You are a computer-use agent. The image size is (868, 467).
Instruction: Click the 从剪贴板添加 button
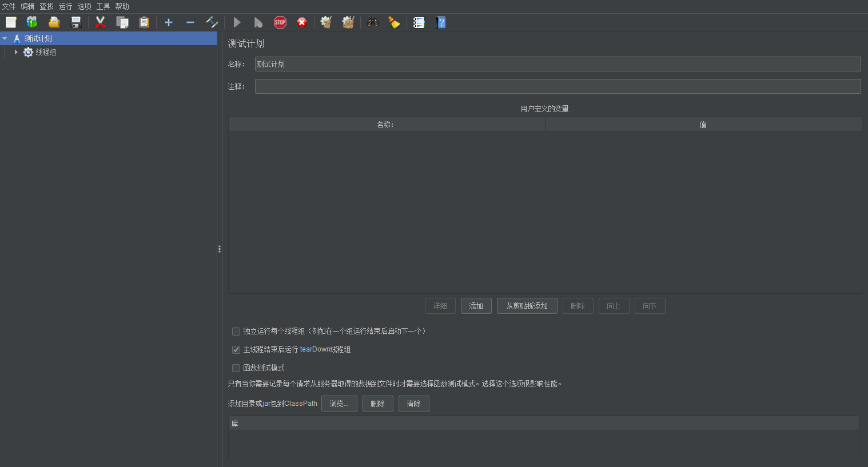[x=527, y=306]
